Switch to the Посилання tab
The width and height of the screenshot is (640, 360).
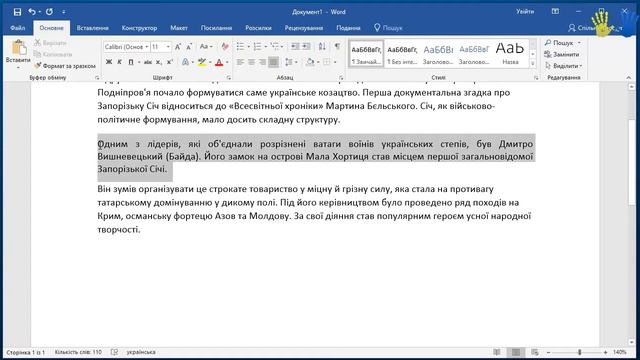point(216,28)
